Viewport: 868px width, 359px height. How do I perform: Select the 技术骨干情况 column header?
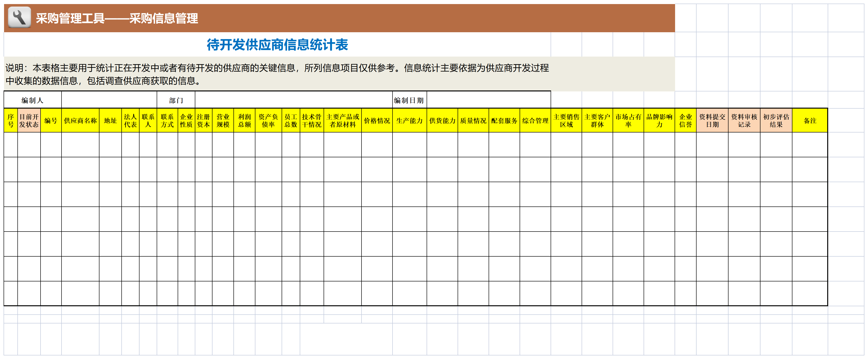(x=312, y=121)
